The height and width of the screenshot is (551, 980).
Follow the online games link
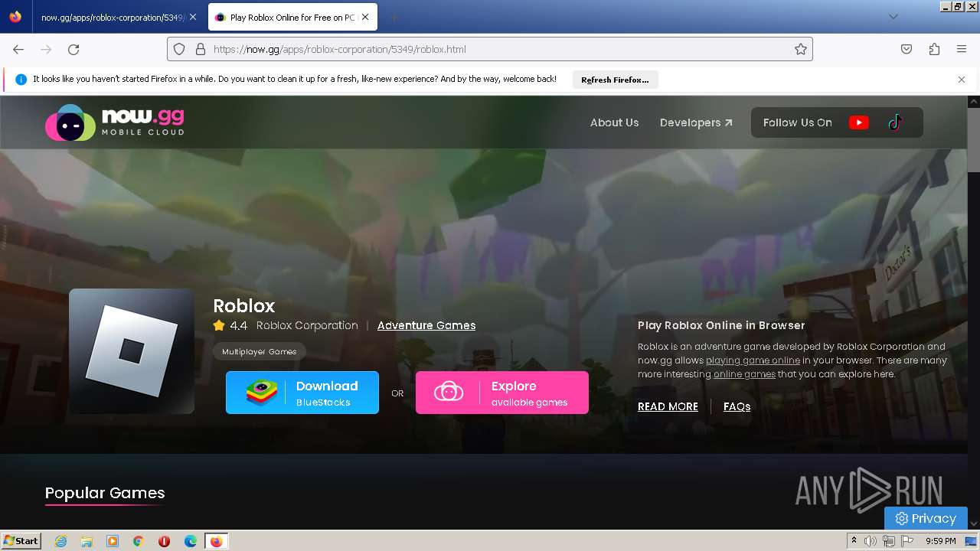(744, 374)
